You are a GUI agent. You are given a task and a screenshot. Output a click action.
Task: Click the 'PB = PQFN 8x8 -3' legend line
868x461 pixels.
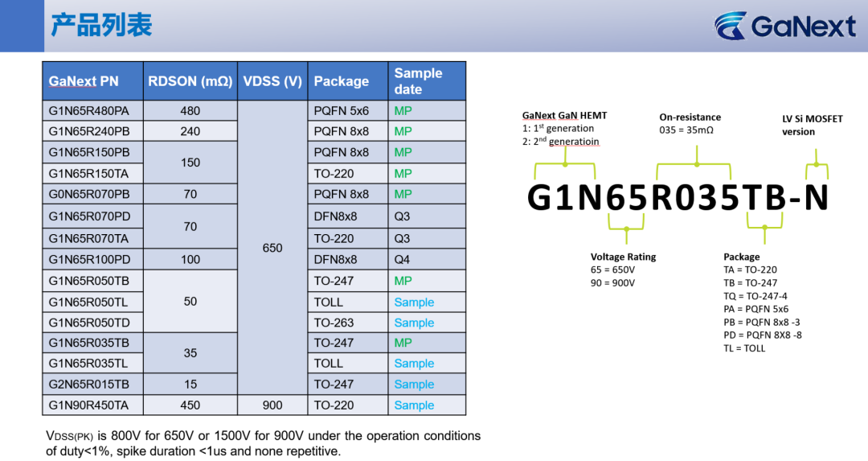point(762,322)
